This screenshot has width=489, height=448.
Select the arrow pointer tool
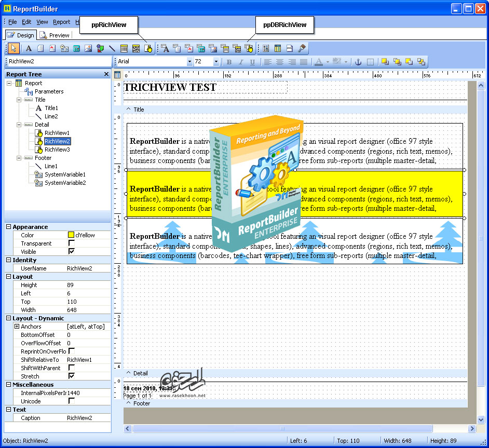[x=13, y=48]
